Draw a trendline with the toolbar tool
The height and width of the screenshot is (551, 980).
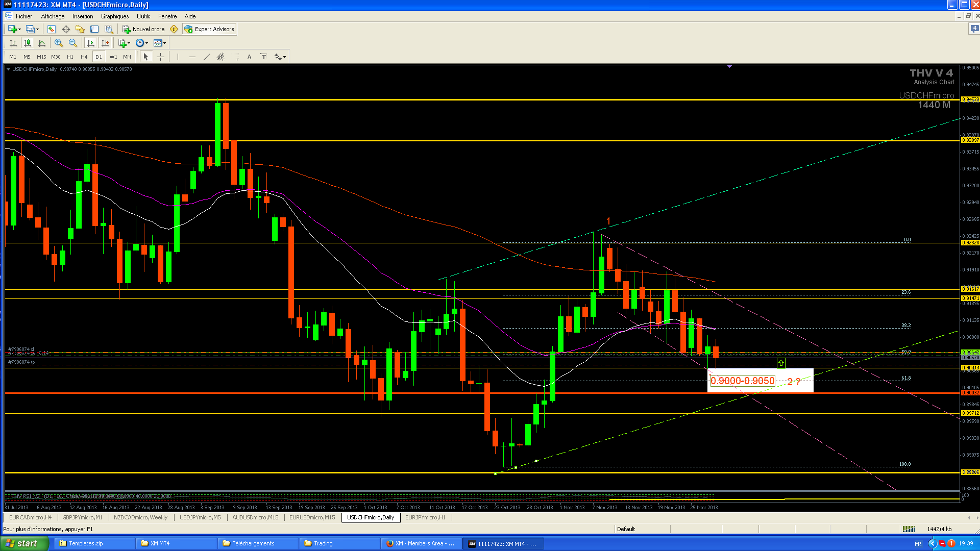pos(206,57)
